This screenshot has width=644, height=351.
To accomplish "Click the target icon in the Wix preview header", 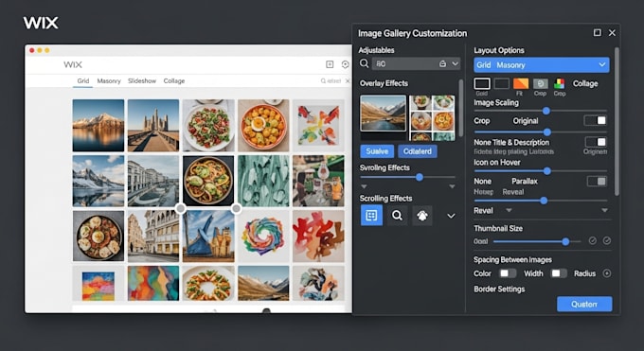I will (x=345, y=64).
